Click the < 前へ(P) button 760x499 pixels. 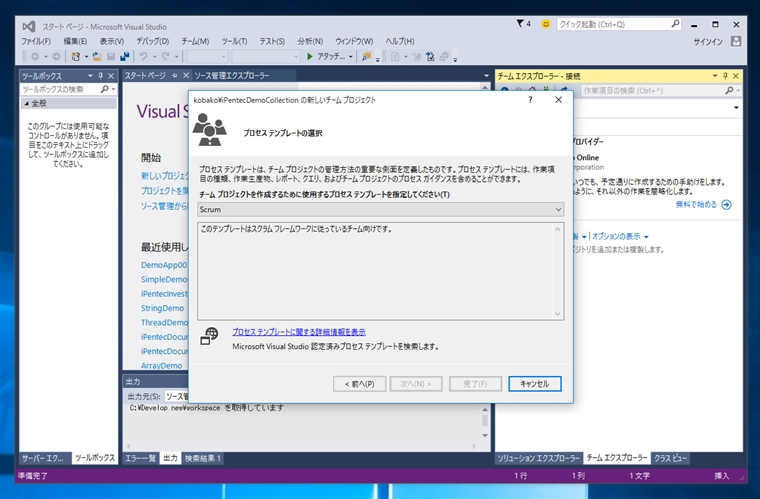(360, 384)
